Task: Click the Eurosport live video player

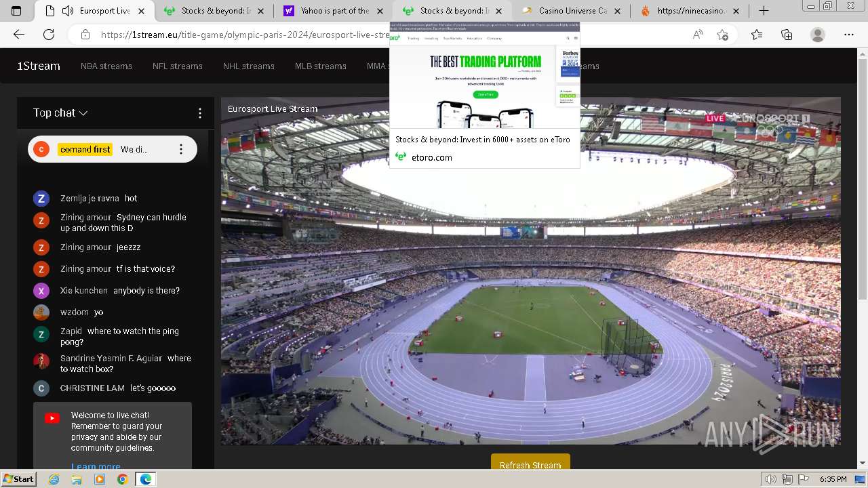Action: coord(530,271)
